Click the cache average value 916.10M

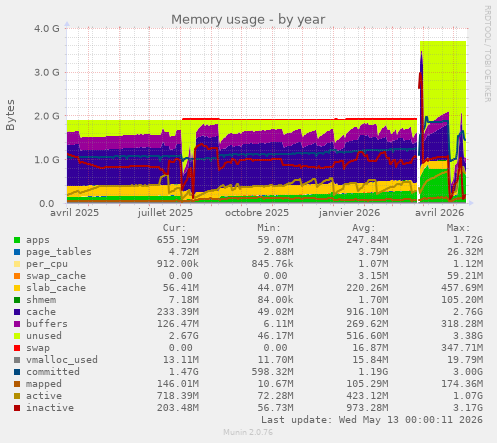pyautogui.click(x=367, y=312)
